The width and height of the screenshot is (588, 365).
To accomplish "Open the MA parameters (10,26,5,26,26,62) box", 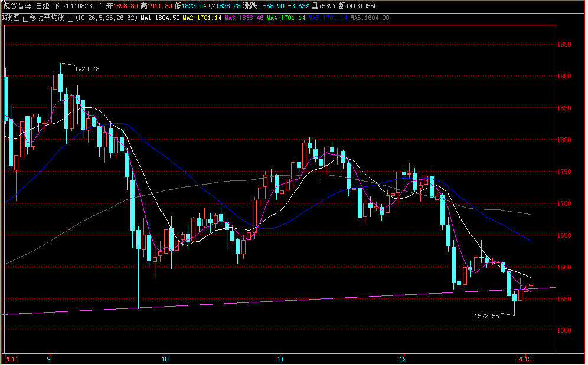I will pyautogui.click(x=106, y=18).
